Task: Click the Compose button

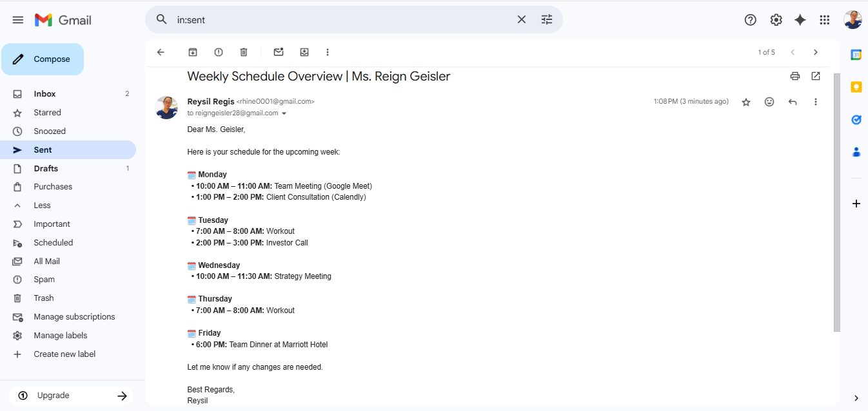Action: click(x=43, y=59)
